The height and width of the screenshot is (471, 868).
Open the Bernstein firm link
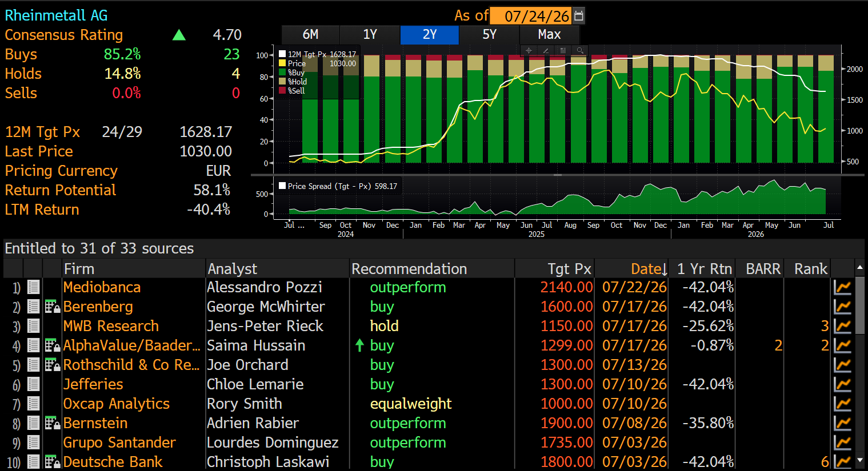[95, 423]
